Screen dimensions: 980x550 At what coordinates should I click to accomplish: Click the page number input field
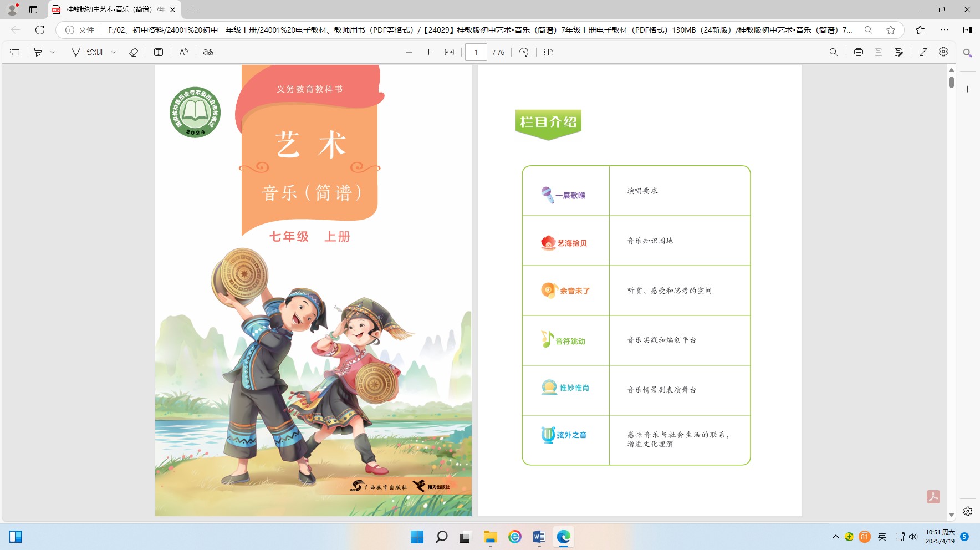tap(476, 52)
